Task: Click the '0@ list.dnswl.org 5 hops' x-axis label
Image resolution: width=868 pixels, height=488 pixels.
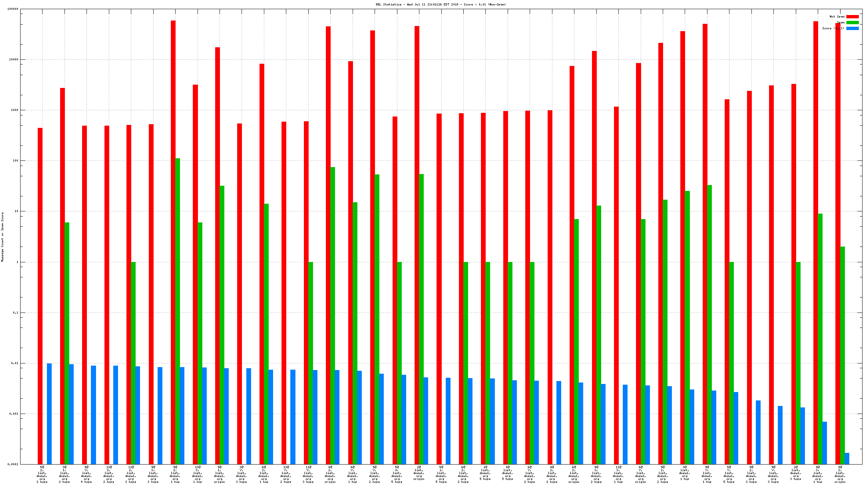Action: [x=508, y=473]
